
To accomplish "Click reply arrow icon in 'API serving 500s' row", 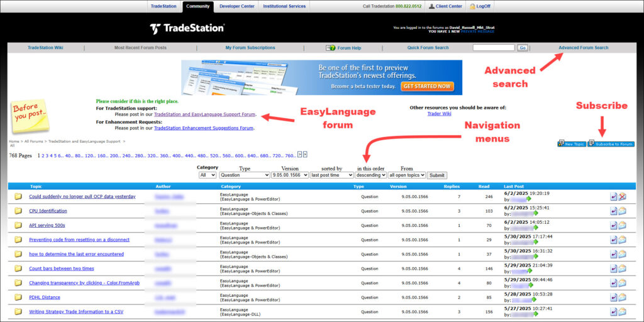I will click(614, 226).
